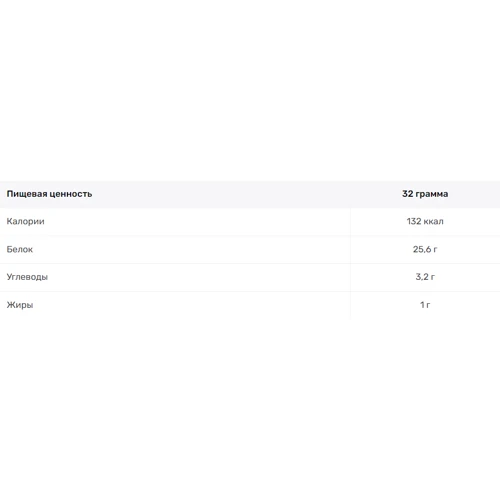Image resolution: width=500 pixels, height=500 pixels.
Task: Click the blank white area below the table
Action: tap(250, 410)
